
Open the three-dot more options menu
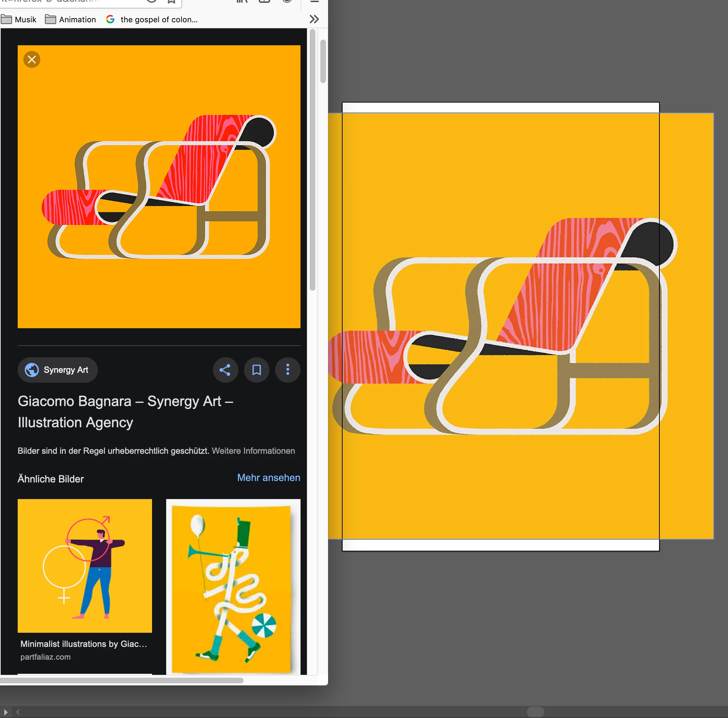[287, 370]
